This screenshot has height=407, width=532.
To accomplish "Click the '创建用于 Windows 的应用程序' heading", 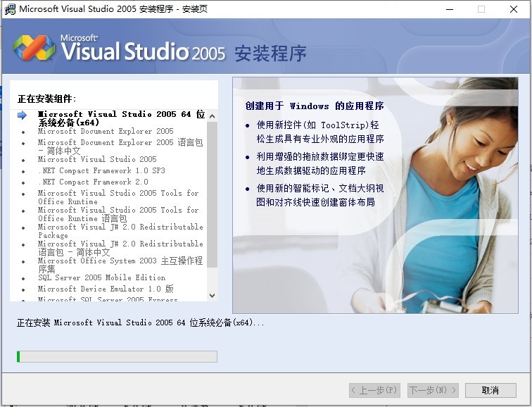I will pos(315,106).
